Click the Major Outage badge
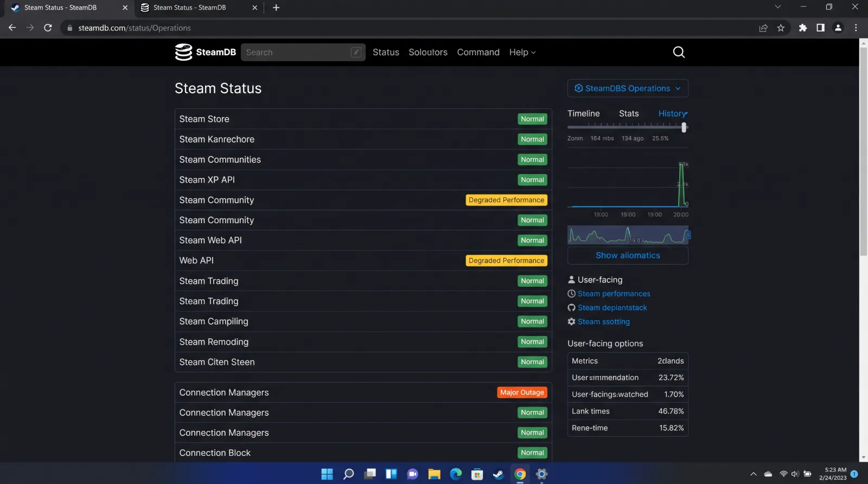 [x=522, y=392]
